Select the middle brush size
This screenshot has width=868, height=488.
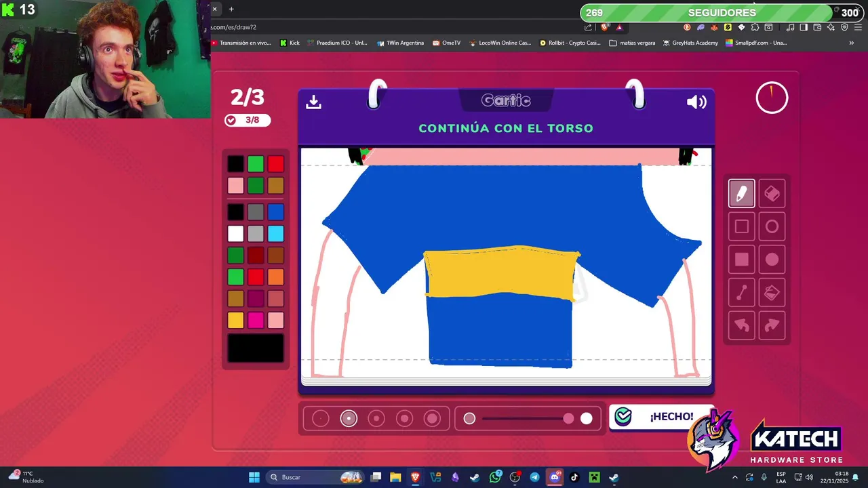(x=376, y=419)
